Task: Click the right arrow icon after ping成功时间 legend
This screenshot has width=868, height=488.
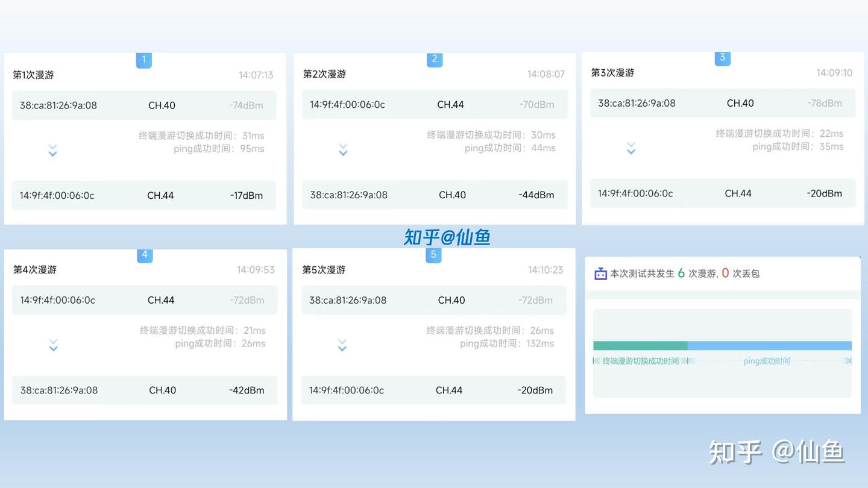Action: (x=848, y=360)
